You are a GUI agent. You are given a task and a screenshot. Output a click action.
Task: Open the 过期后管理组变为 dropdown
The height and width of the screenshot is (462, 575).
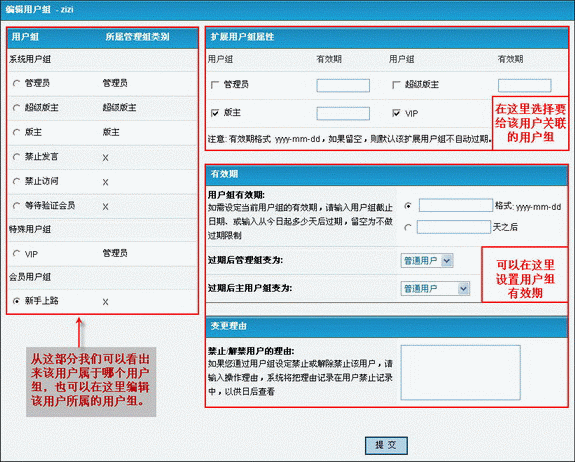[x=427, y=261]
